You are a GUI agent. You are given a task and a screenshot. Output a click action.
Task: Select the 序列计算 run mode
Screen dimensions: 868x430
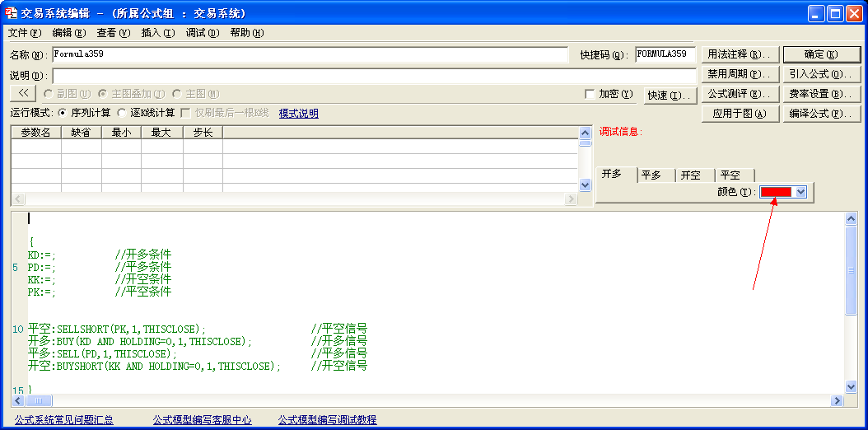63,113
